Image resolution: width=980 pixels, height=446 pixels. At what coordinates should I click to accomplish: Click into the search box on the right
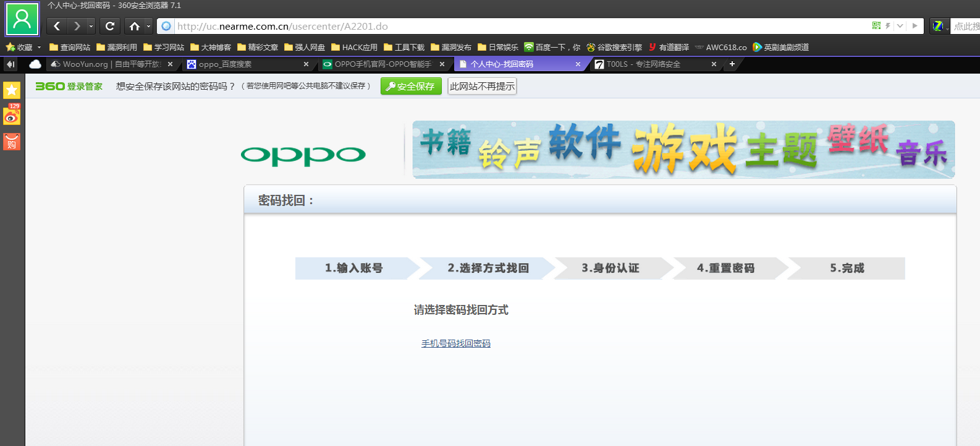pyautogui.click(x=966, y=26)
